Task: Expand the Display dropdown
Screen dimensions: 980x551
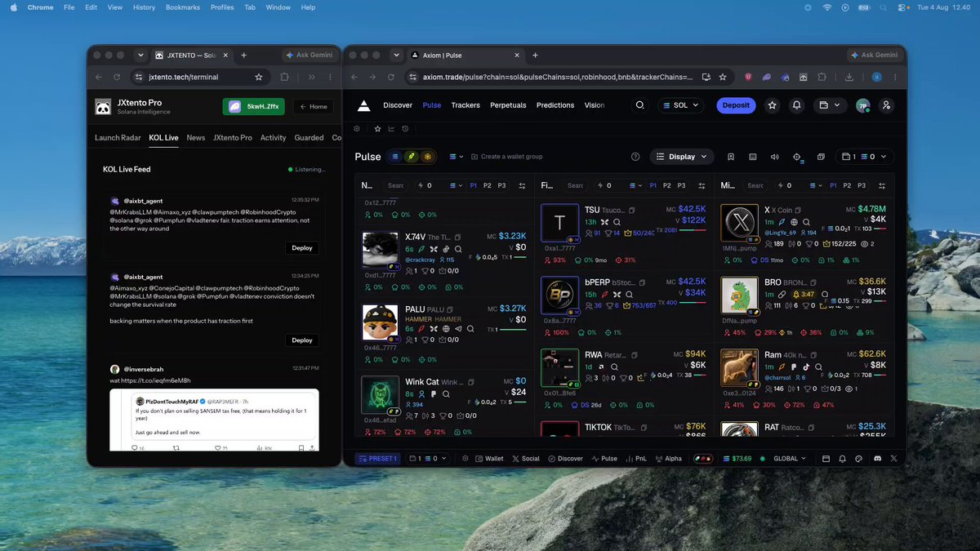Action: click(x=682, y=157)
